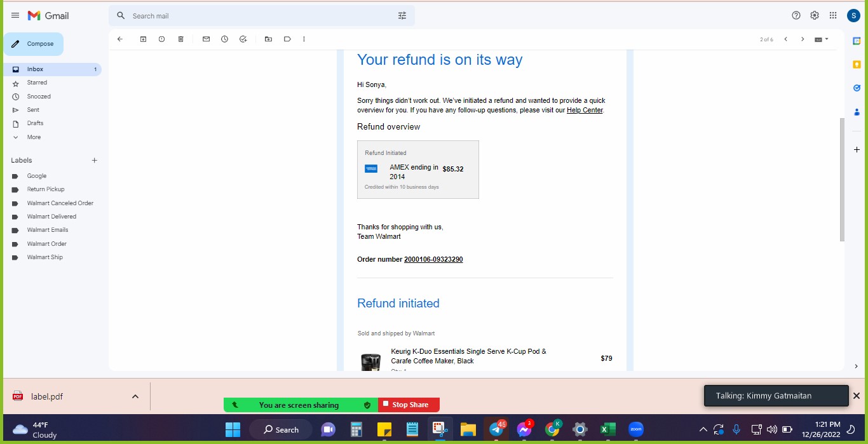The image size is (868, 444).
Task: Click the taskbar Search box
Action: pos(281,429)
